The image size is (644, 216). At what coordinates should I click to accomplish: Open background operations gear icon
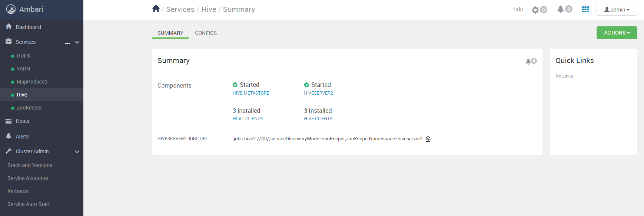click(535, 10)
